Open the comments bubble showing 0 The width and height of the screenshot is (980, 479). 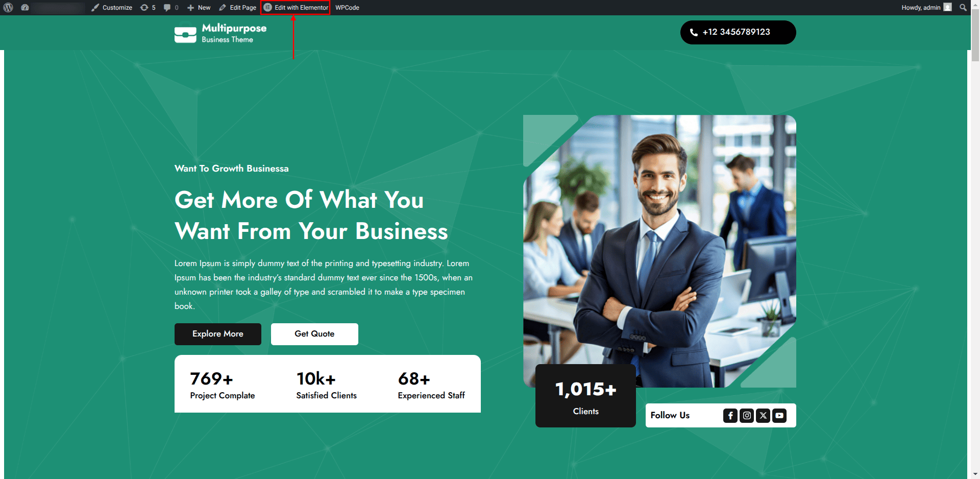(171, 8)
